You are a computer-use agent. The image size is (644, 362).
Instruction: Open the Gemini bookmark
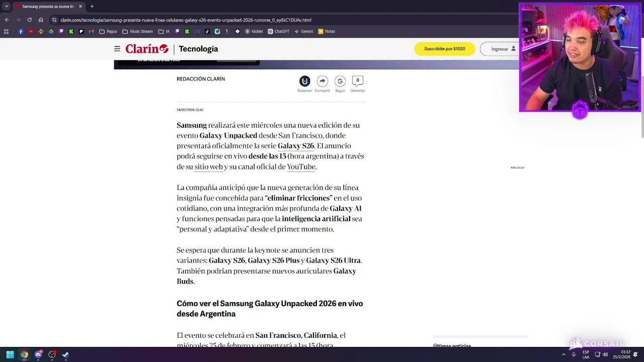(x=304, y=31)
